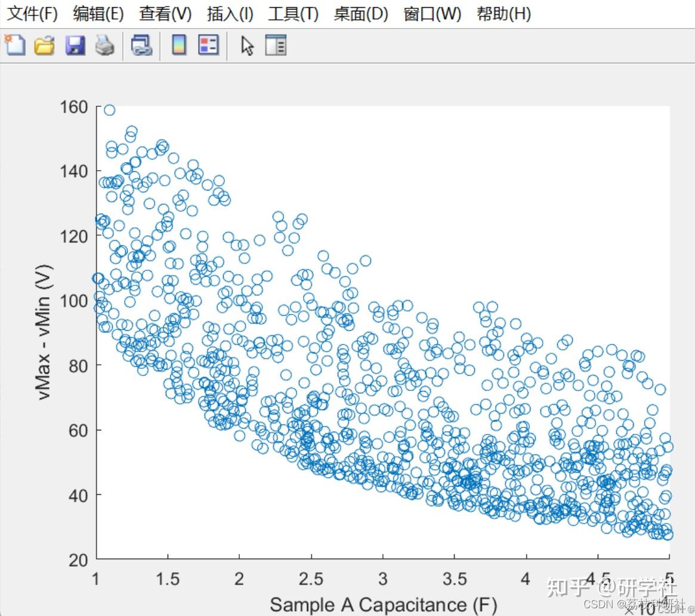The image size is (695, 616).
Task: Click the y-axis tick label 120
Action: 73,236
